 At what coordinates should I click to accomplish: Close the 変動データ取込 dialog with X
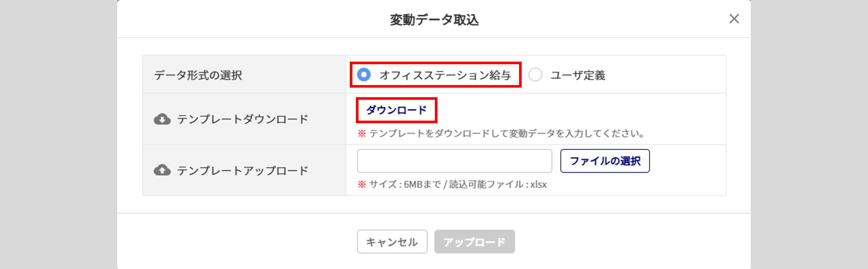tap(734, 19)
